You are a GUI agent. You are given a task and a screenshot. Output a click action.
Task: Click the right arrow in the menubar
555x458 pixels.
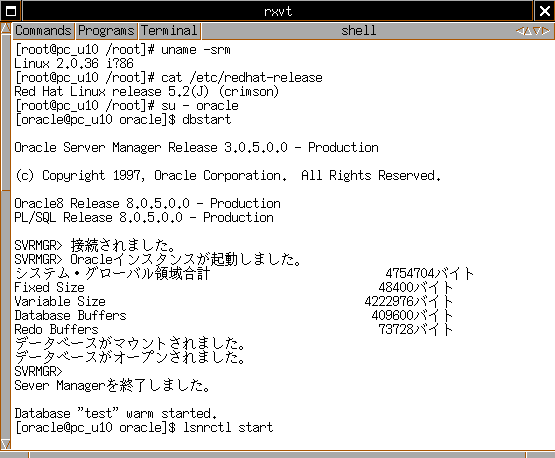(x=546, y=31)
